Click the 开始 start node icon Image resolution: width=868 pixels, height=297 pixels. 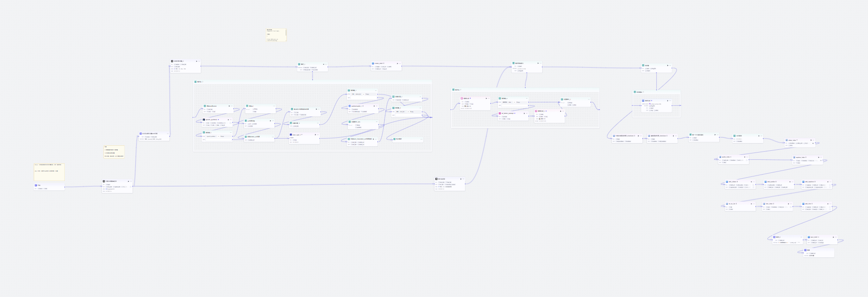pyautogui.click(x=36, y=185)
